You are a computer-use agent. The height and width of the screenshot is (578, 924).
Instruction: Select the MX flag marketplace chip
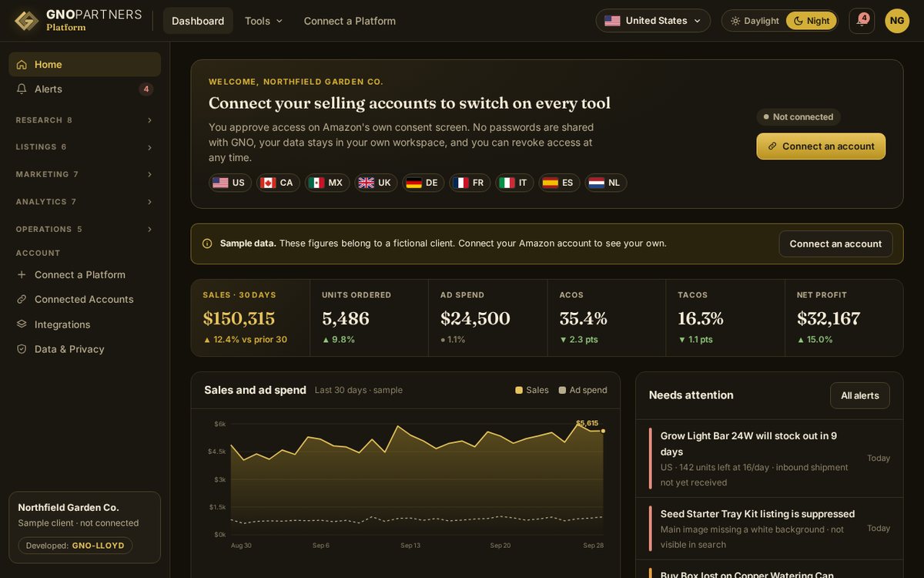tap(327, 183)
